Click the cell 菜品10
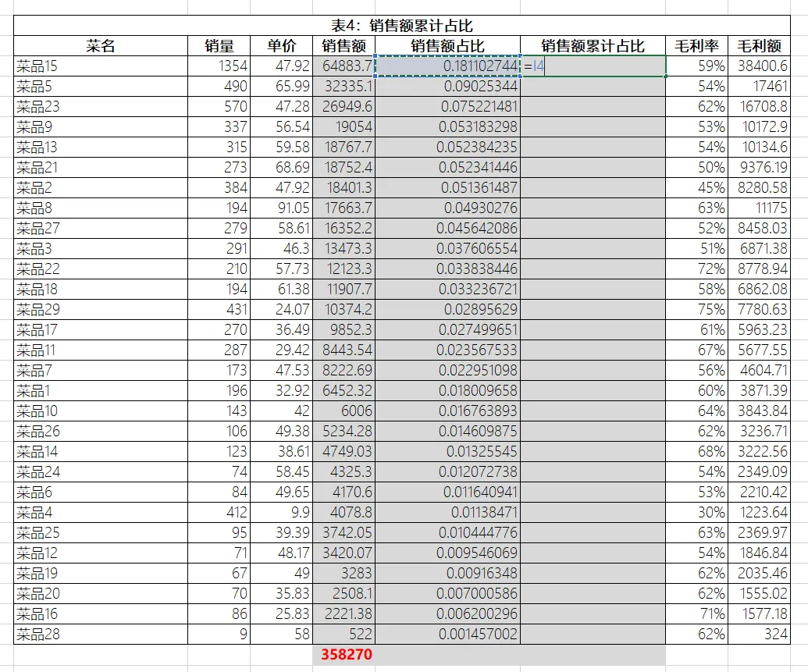 tap(101, 411)
